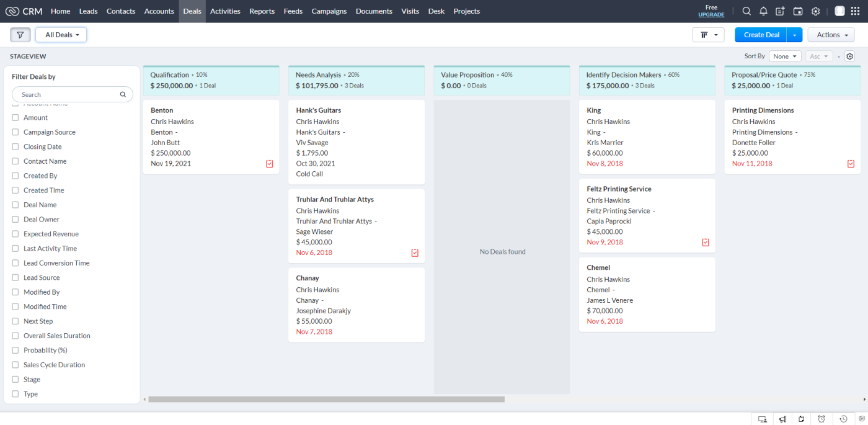Tick the Stage filter checkbox
This screenshot has width=868, height=425.
(x=15, y=380)
